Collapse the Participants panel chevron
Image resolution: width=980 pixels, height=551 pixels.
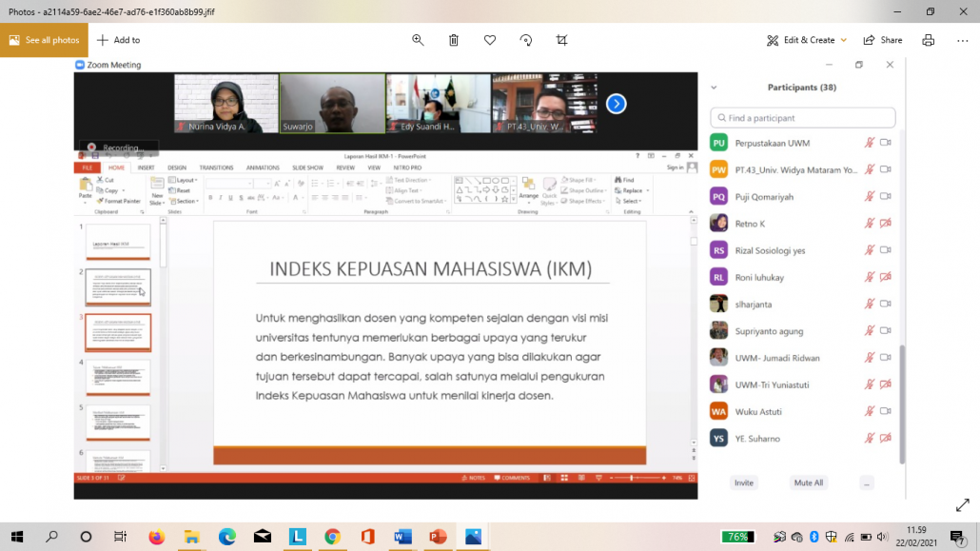(714, 88)
